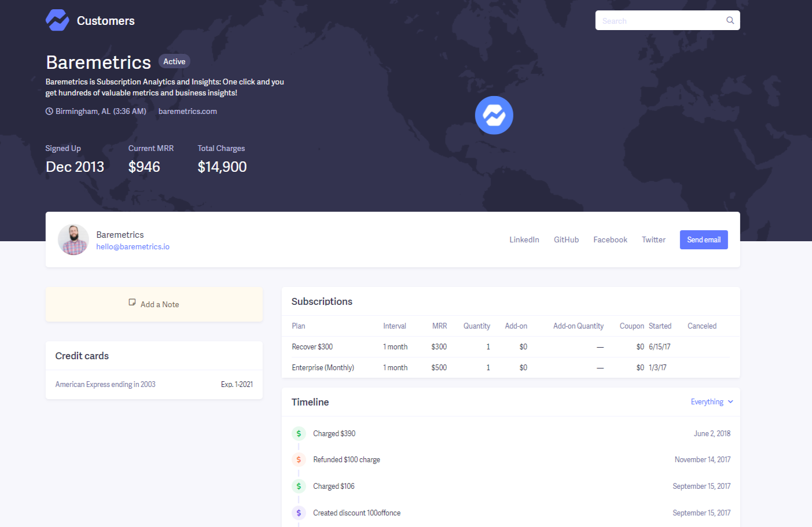Image resolution: width=812 pixels, height=527 pixels.
Task: Select the Enterprise (Monthly) plan row
Action: pyautogui.click(x=510, y=367)
